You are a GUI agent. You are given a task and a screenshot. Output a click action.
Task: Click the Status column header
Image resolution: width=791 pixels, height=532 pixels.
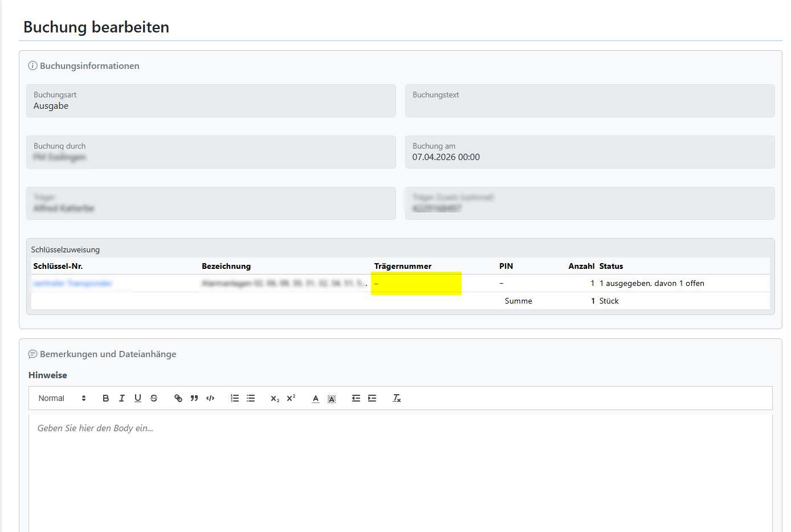611,266
